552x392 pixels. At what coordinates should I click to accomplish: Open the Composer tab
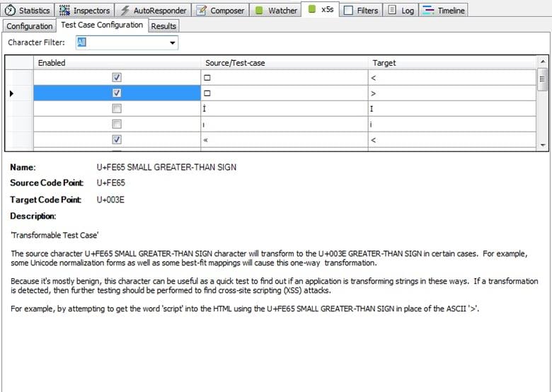220,11
